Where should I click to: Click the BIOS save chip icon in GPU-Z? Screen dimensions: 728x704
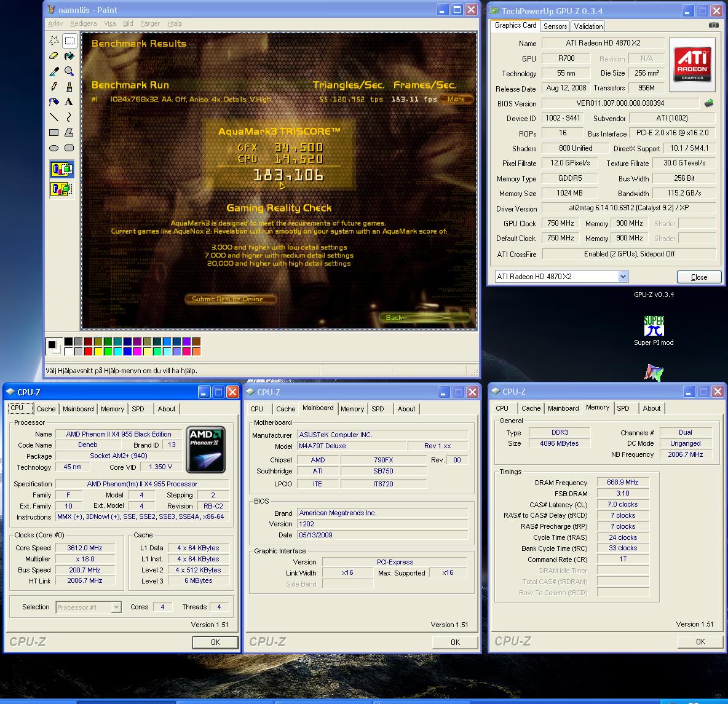[708, 103]
